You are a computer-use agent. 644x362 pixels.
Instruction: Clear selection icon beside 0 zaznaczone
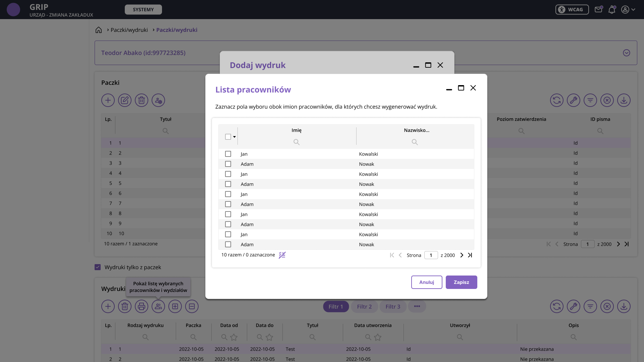(282, 255)
